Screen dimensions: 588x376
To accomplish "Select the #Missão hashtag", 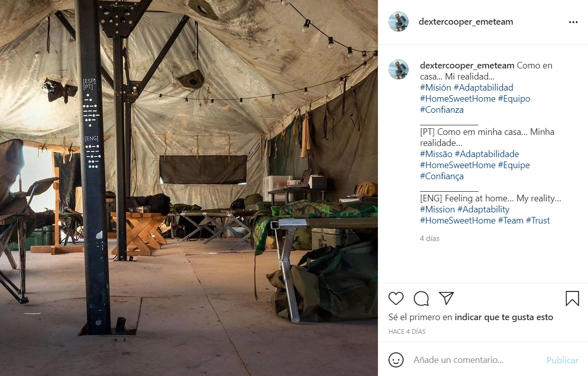I will (x=436, y=154).
